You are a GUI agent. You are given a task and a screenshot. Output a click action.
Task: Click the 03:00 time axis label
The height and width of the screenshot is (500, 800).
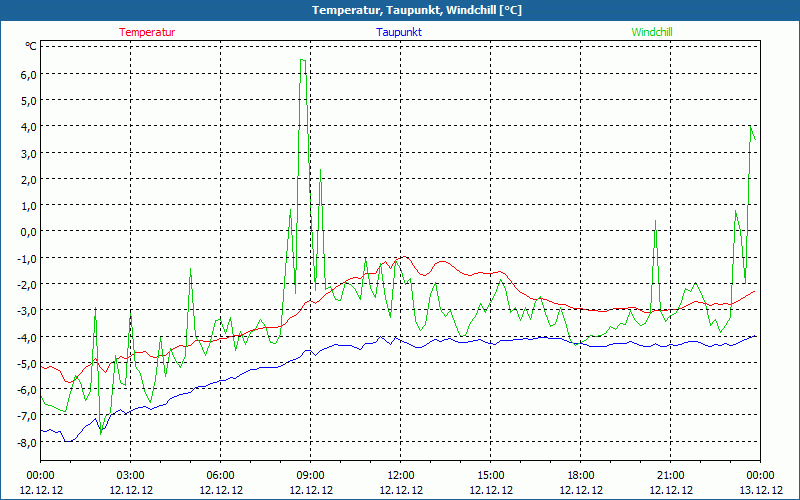point(131,476)
